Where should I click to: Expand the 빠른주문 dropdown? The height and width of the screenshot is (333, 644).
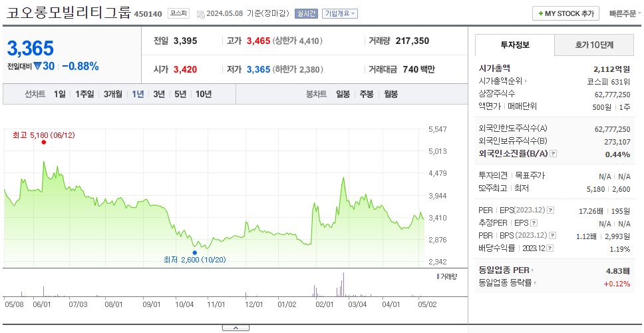pos(625,13)
